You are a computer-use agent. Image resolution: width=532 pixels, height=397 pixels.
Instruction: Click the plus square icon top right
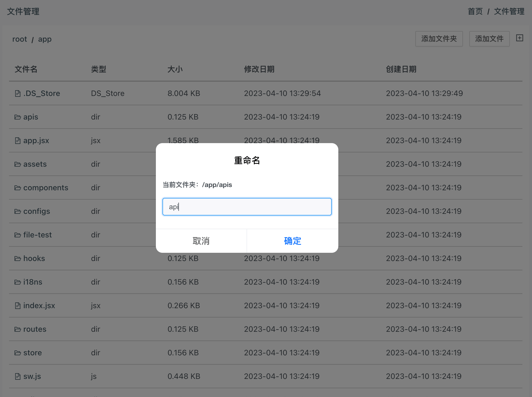pos(519,38)
